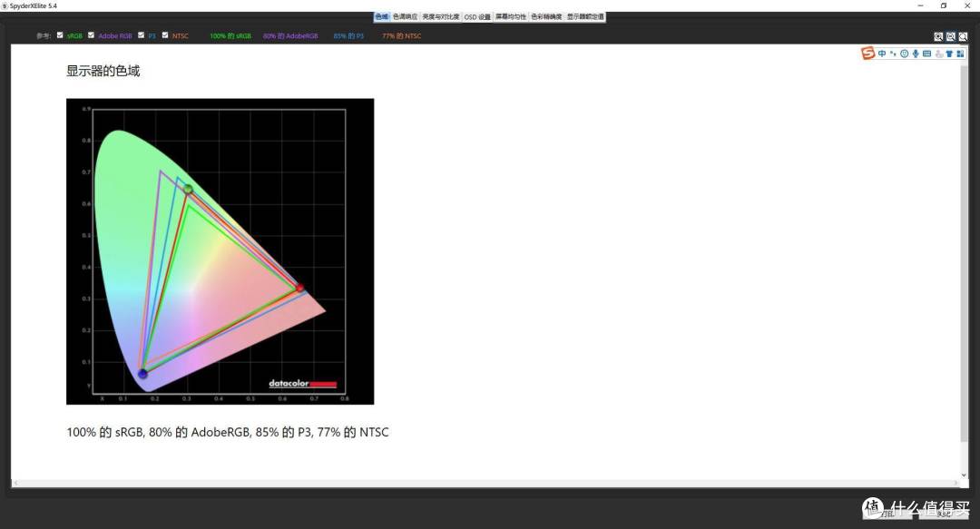Click the 打印 button at bottom
980x529 pixels.
887,514
